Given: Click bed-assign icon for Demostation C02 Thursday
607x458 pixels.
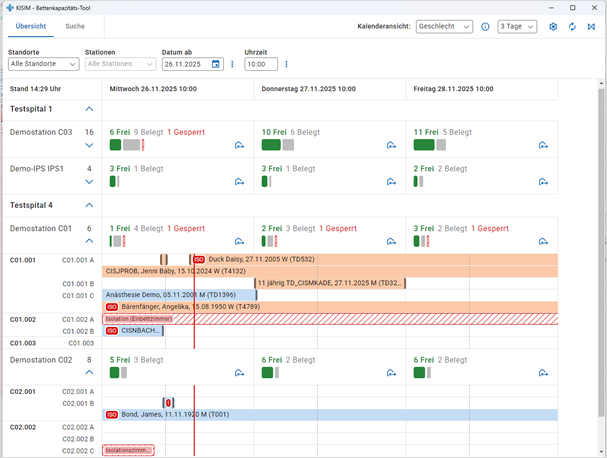Looking at the screenshot, I should [x=391, y=374].
